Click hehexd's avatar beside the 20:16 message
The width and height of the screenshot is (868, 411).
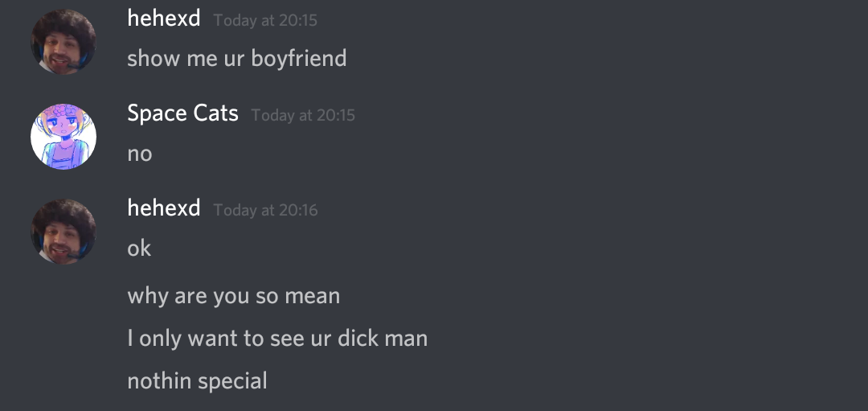[63, 232]
